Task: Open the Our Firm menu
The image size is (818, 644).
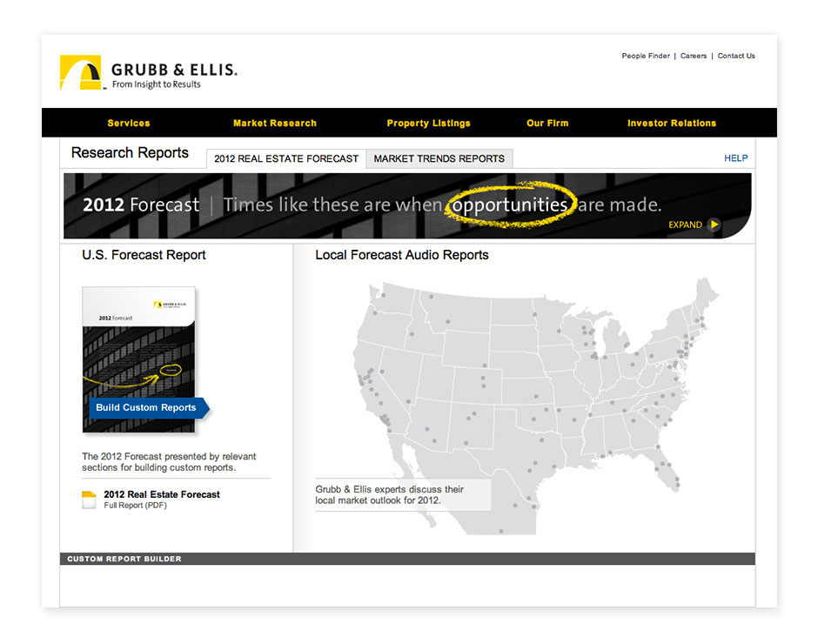Action: coord(547,124)
